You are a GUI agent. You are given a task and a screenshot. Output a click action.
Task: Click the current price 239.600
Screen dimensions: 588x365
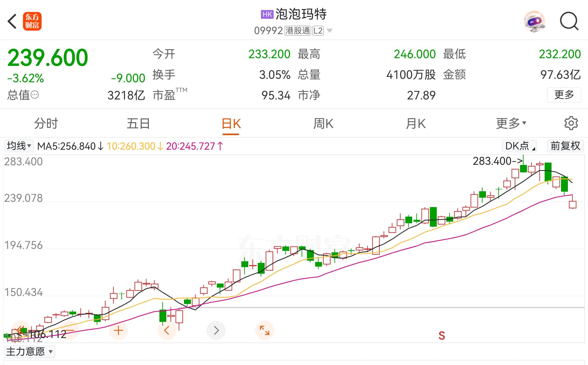pyautogui.click(x=48, y=57)
